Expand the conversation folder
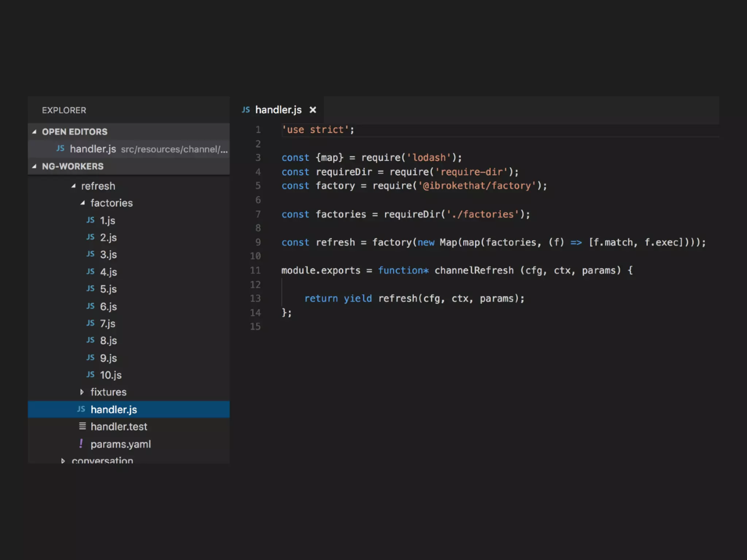This screenshot has width=747, height=560. point(63,460)
